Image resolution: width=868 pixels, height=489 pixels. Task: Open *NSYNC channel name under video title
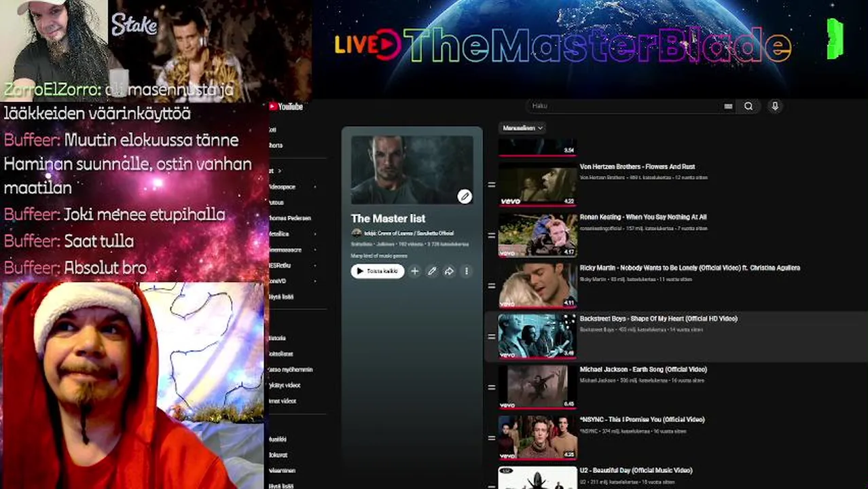click(x=588, y=431)
